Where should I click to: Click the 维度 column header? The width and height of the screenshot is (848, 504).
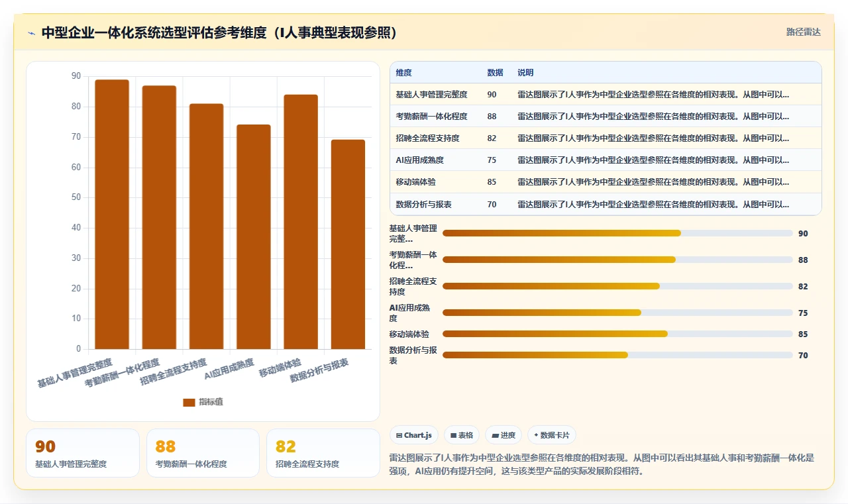tap(403, 73)
